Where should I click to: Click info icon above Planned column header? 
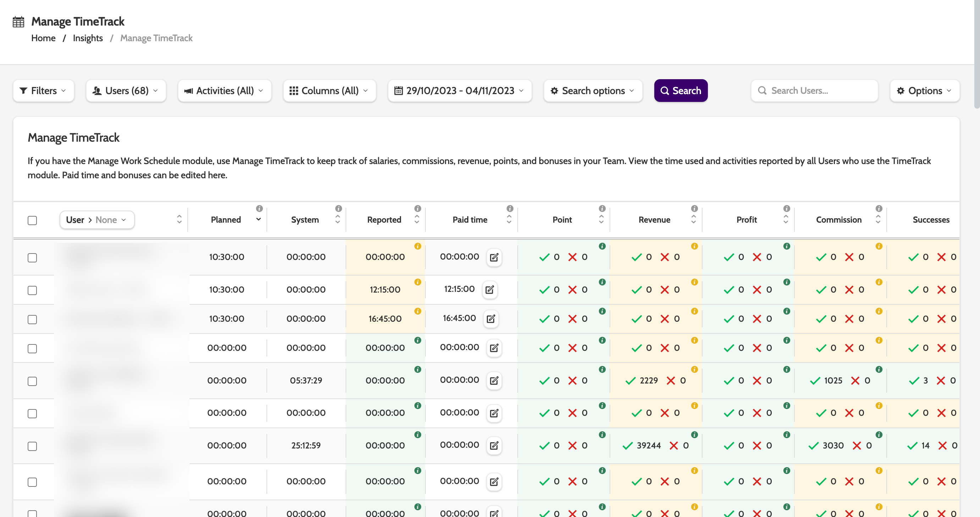pyautogui.click(x=259, y=208)
